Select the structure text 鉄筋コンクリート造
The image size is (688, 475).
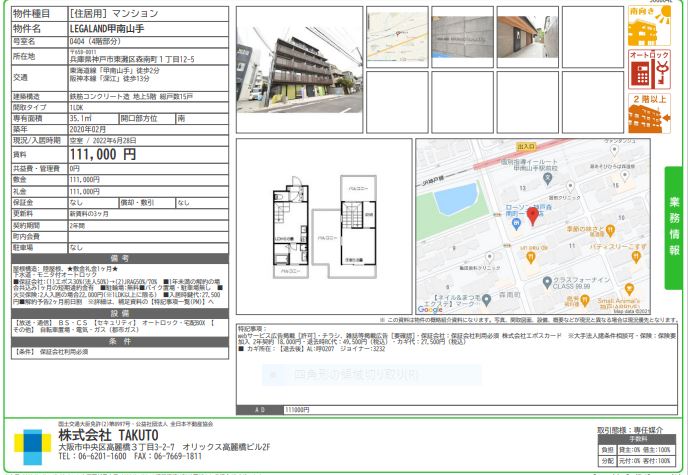pos(100,96)
